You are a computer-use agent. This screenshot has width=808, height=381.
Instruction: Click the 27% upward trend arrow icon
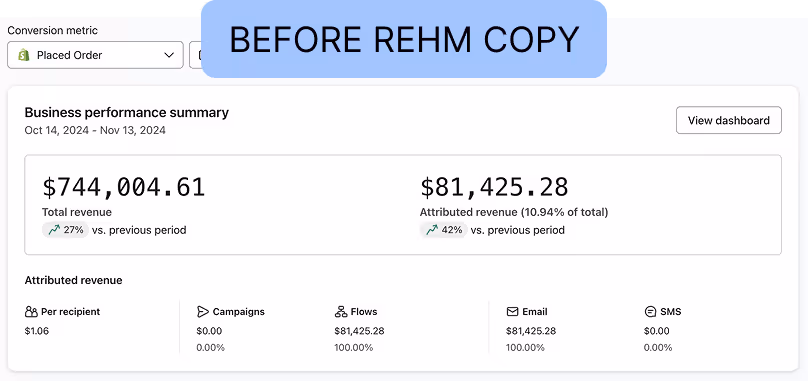pyautogui.click(x=54, y=230)
